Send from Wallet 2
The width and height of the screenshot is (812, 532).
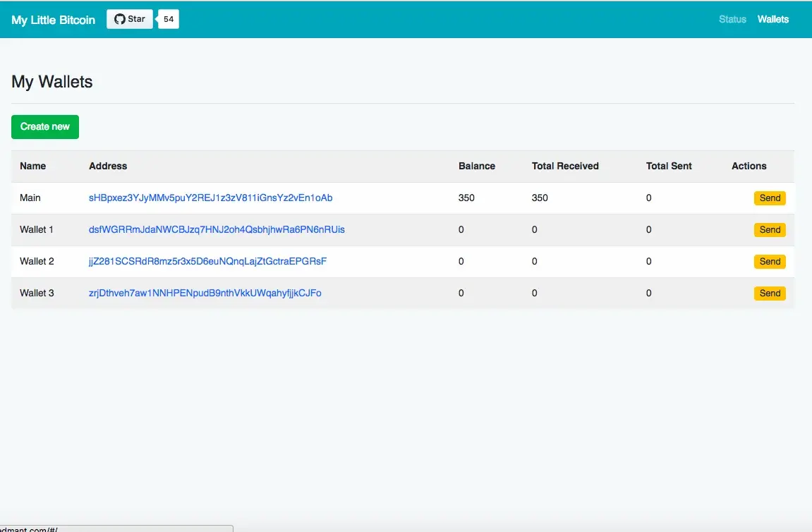pyautogui.click(x=770, y=262)
